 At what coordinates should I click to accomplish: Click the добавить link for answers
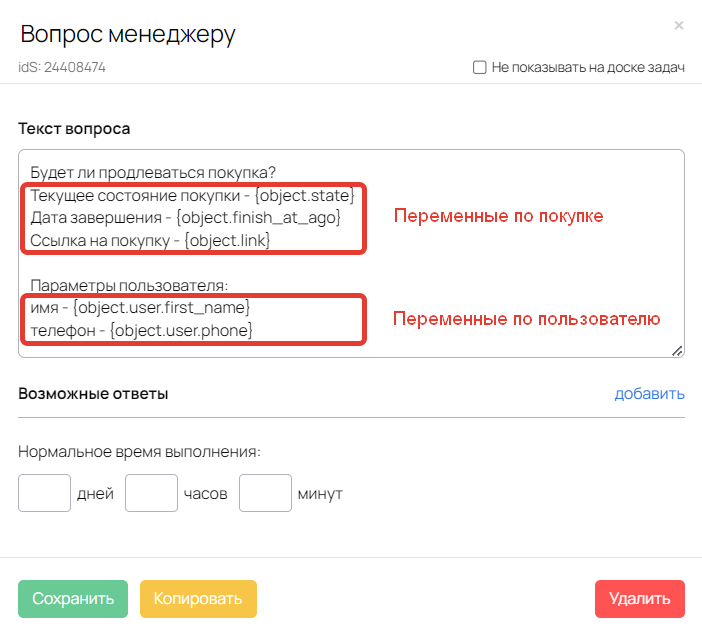point(649,394)
